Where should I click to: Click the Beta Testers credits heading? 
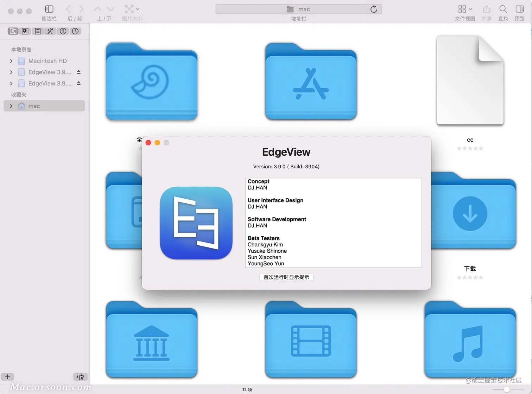(x=264, y=238)
